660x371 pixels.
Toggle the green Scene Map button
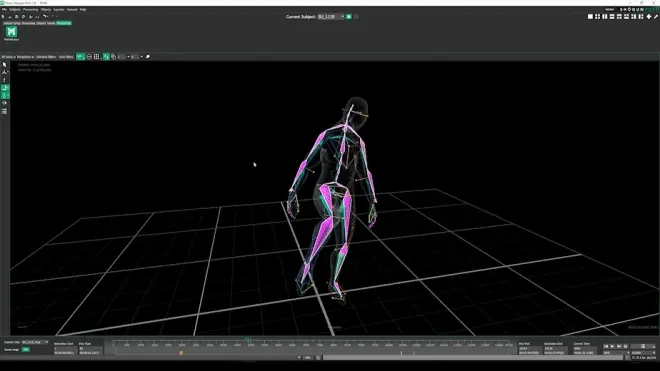pos(26,350)
